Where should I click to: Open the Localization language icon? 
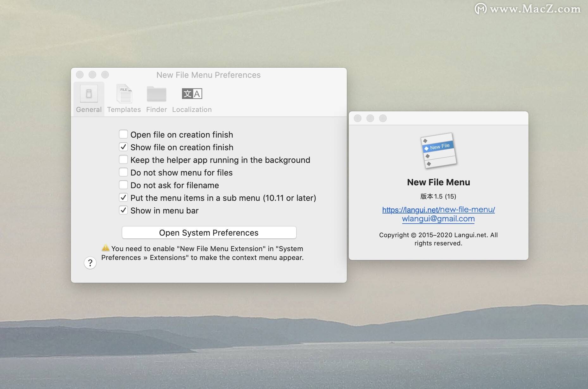pyautogui.click(x=192, y=94)
